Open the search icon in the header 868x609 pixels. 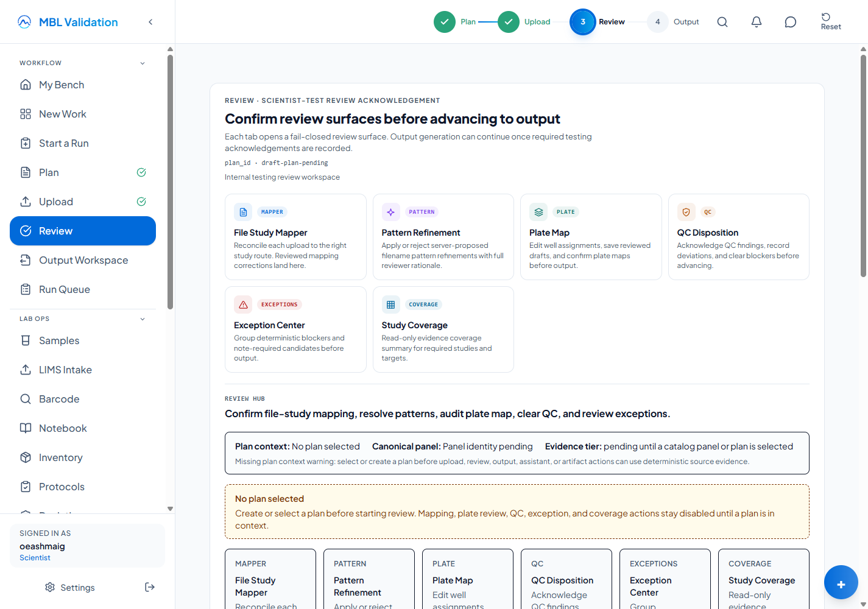click(722, 22)
